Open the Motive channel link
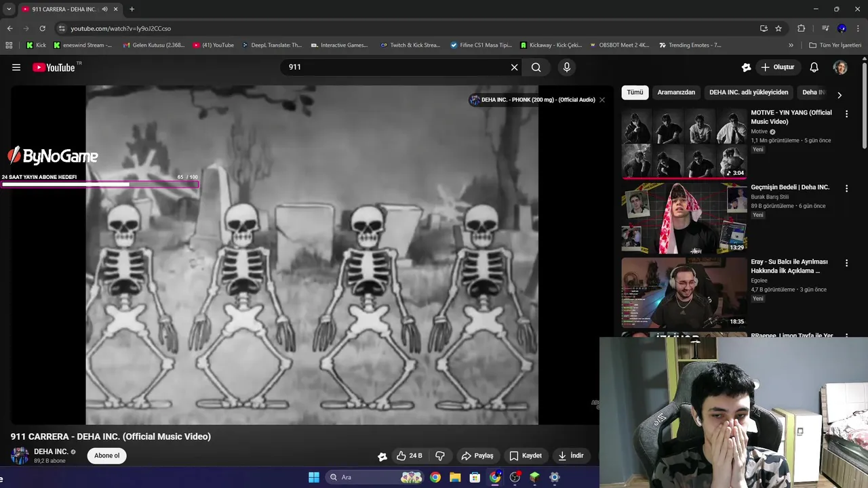868x488 pixels. tap(759, 131)
